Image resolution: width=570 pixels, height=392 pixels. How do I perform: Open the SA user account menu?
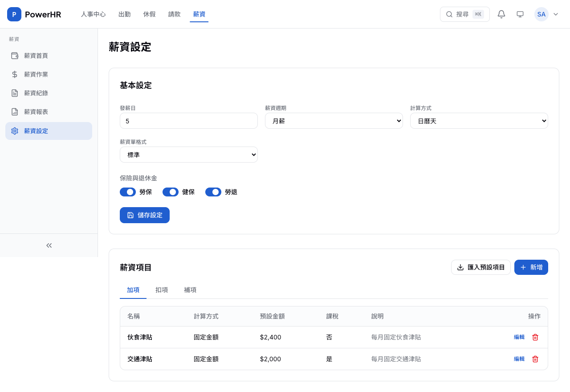pyautogui.click(x=546, y=14)
